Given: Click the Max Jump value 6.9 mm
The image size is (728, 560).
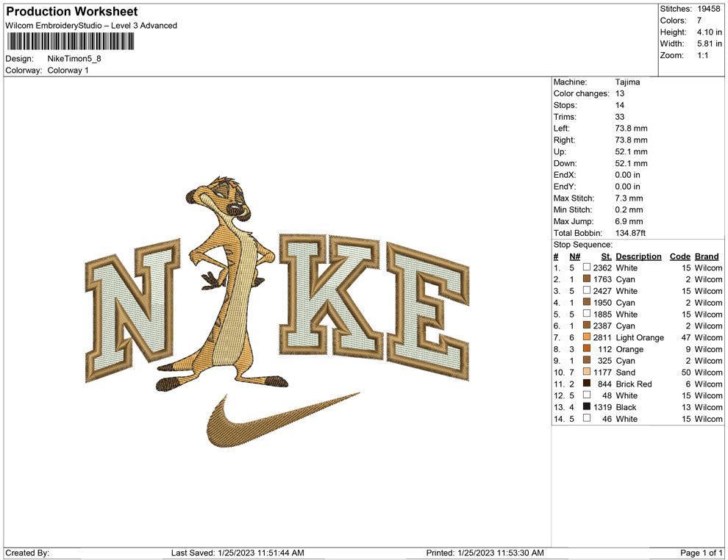Looking at the screenshot, I should [629, 221].
